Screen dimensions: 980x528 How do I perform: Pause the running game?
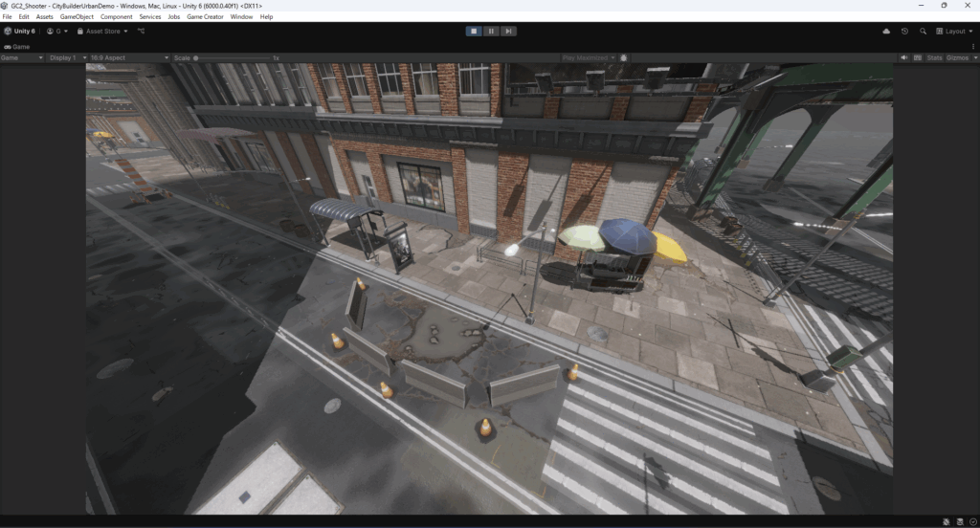click(491, 31)
